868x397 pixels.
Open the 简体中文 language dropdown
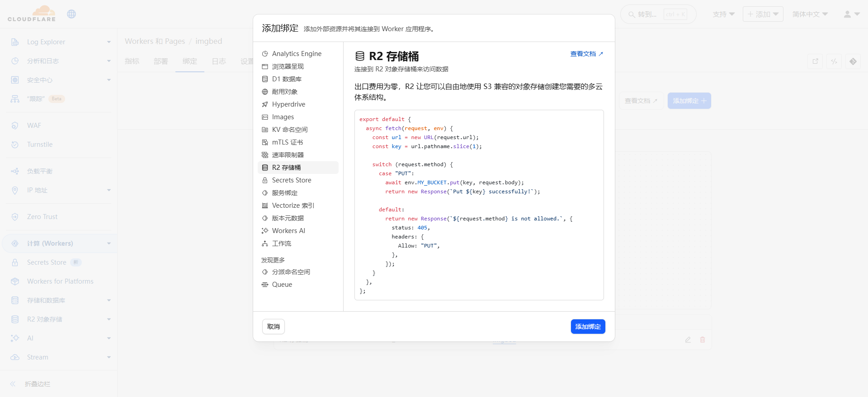pyautogui.click(x=810, y=14)
